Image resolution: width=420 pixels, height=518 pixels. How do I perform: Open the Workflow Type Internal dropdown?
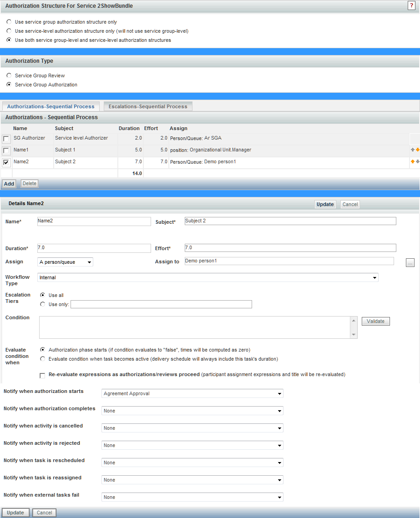point(208,277)
